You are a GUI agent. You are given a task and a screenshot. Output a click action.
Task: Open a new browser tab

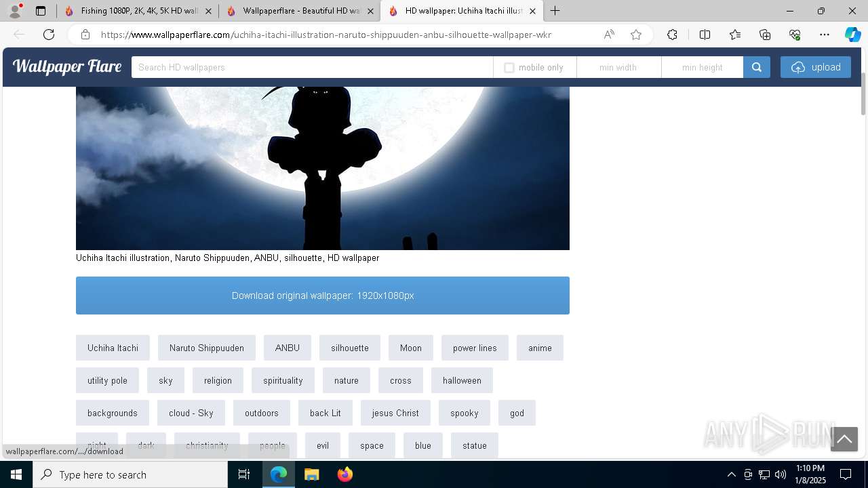pos(555,11)
